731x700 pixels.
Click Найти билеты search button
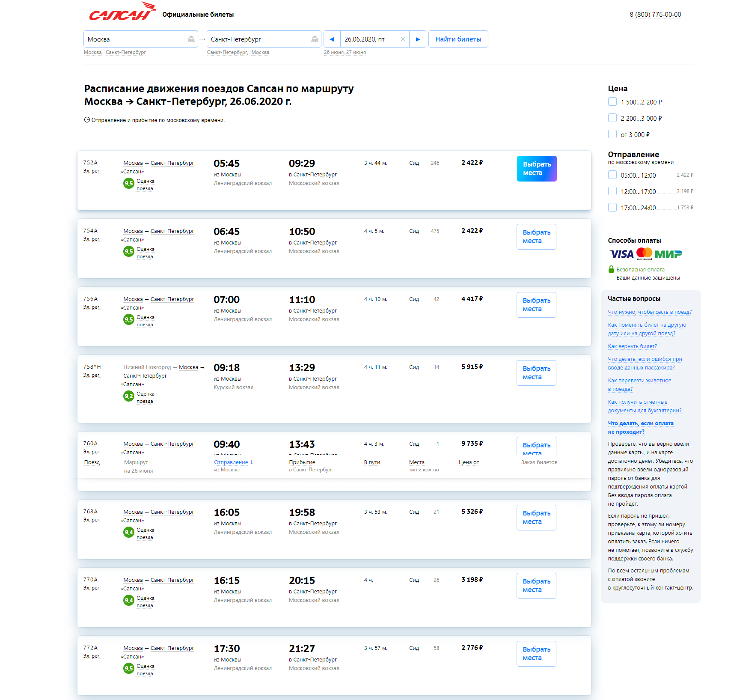click(x=458, y=39)
